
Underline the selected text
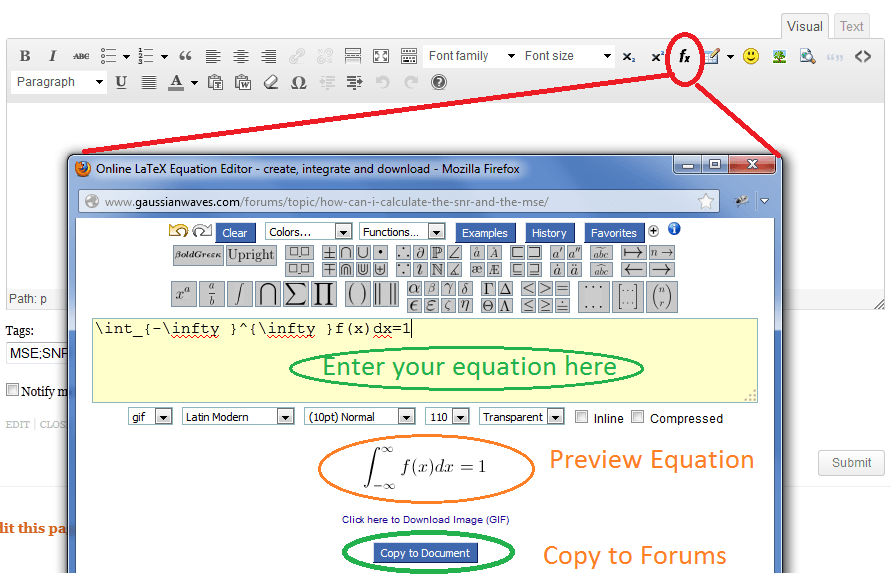(120, 82)
